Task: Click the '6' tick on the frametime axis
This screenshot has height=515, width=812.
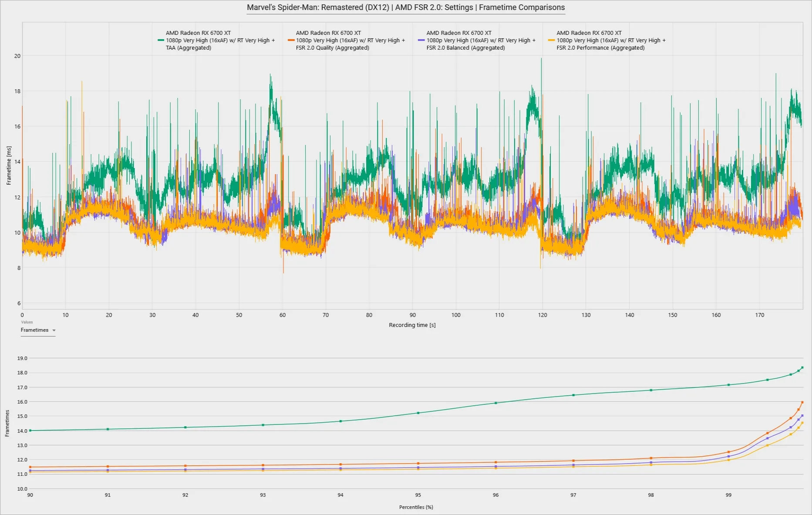Action: point(19,303)
